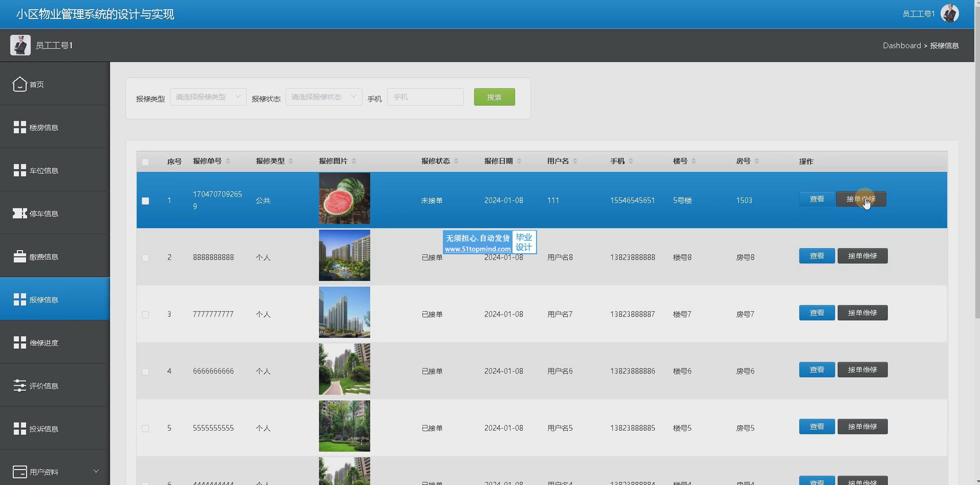Open the 报修状态 dropdown
The height and width of the screenshot is (485, 980).
[324, 97]
